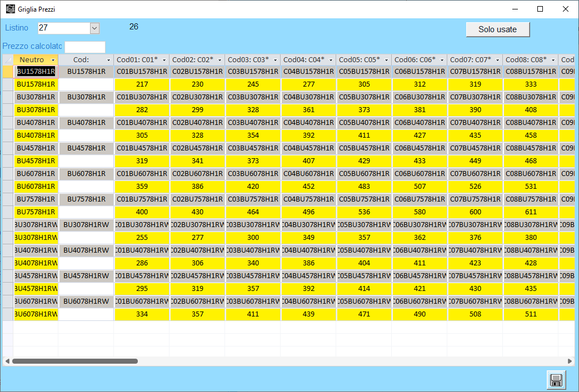
Task: Click the gray BU4078H1R cell in Cod: column
Action: click(86, 123)
